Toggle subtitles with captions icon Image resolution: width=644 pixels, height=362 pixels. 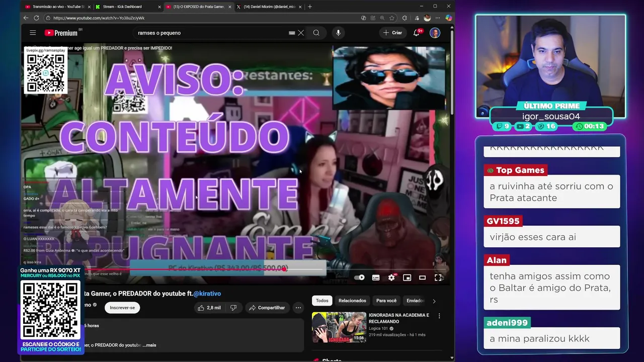click(375, 278)
